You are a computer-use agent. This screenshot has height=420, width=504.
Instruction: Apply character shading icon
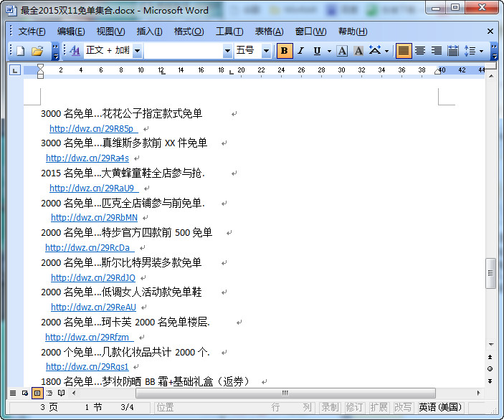tap(358, 51)
